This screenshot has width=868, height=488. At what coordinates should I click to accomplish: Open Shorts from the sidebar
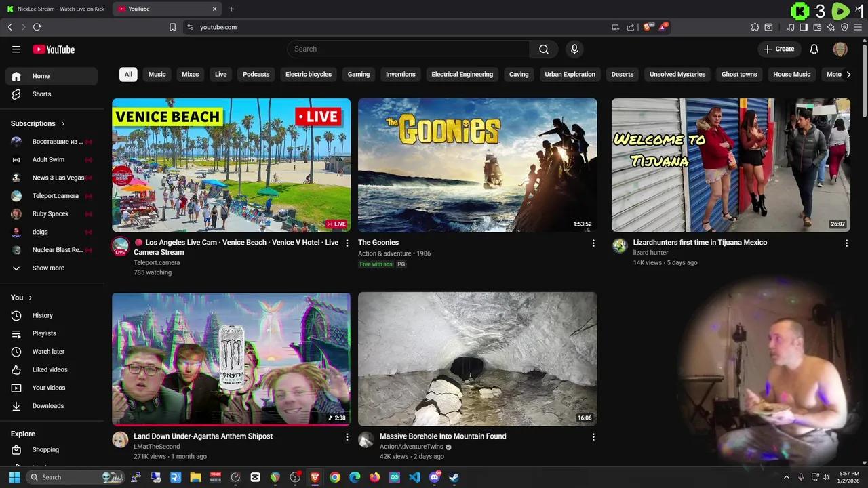52,94
